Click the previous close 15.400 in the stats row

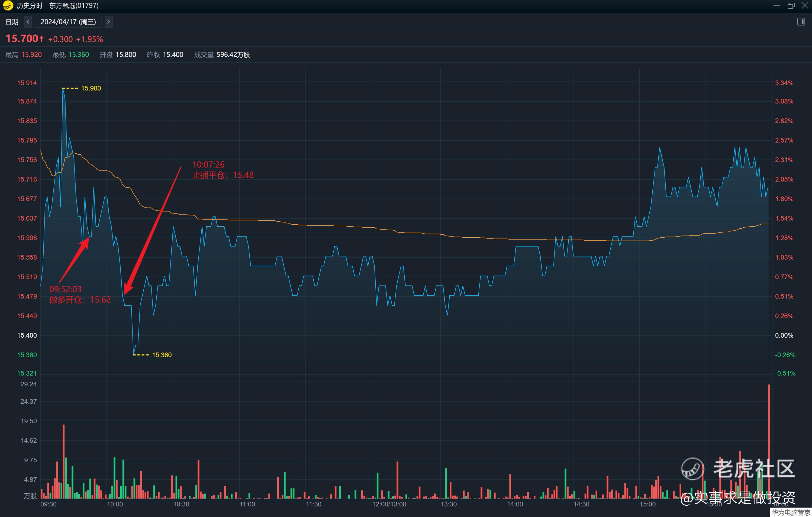tap(173, 54)
